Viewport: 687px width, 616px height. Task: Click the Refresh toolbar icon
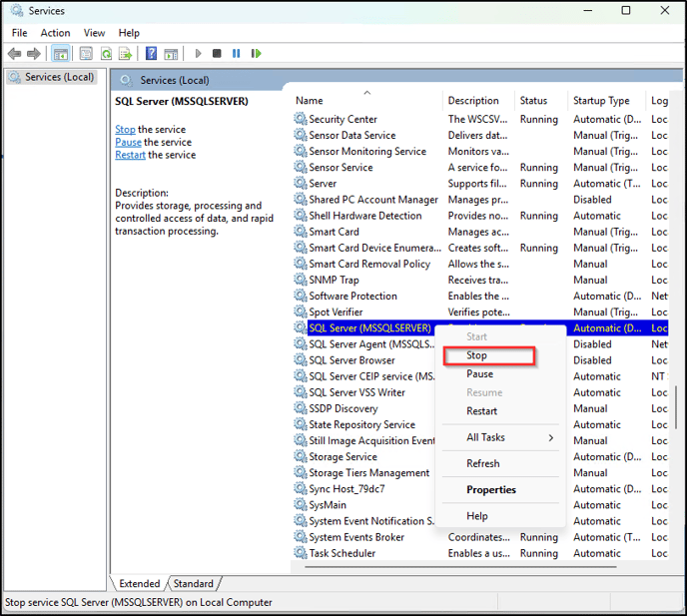pos(106,54)
